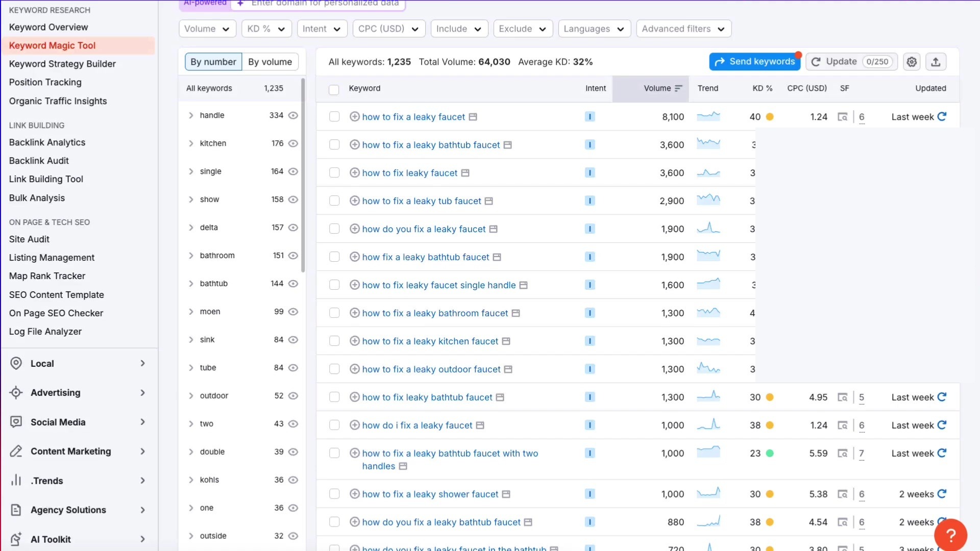Select 'All keywords 1,235' group row
The width and height of the screenshot is (980, 551).
click(240, 88)
